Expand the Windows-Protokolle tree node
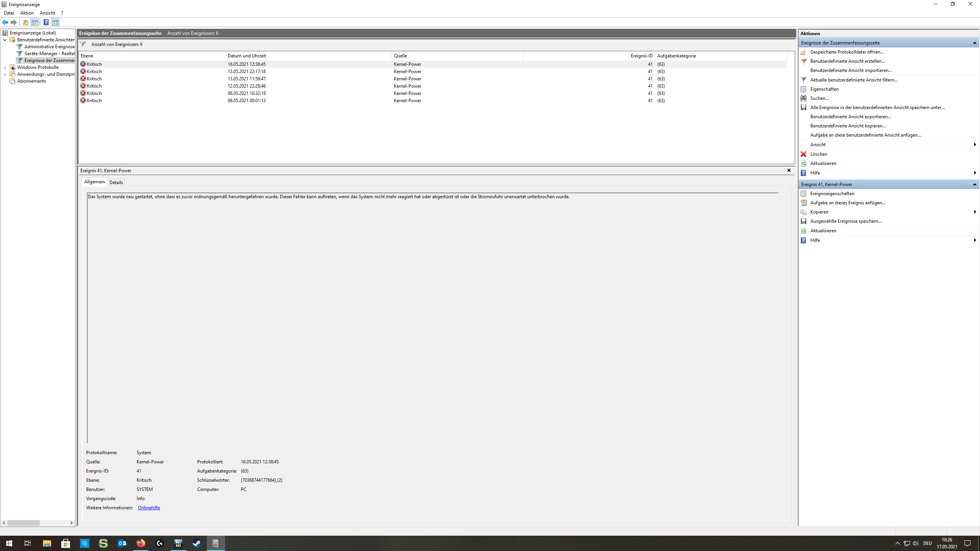This screenshot has height=551, width=980. click(x=5, y=68)
